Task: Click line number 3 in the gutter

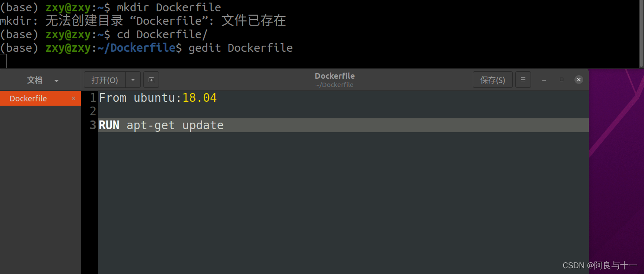Action: pos(92,125)
